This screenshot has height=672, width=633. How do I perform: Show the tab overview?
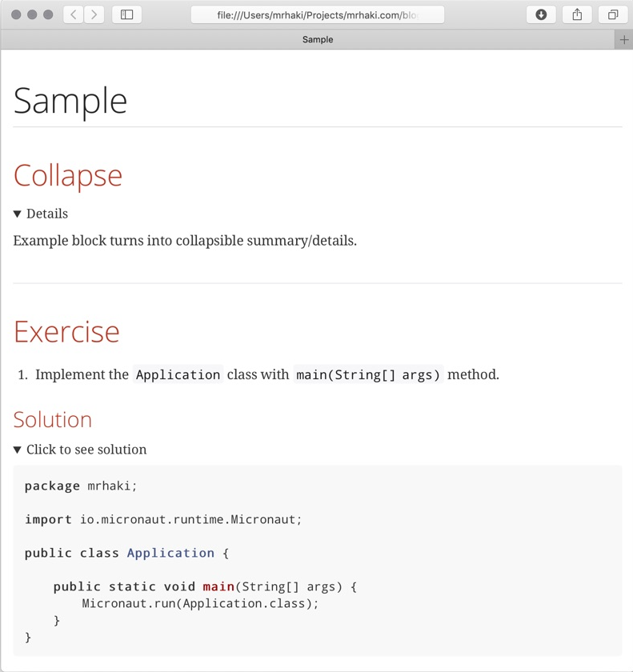[x=612, y=14]
